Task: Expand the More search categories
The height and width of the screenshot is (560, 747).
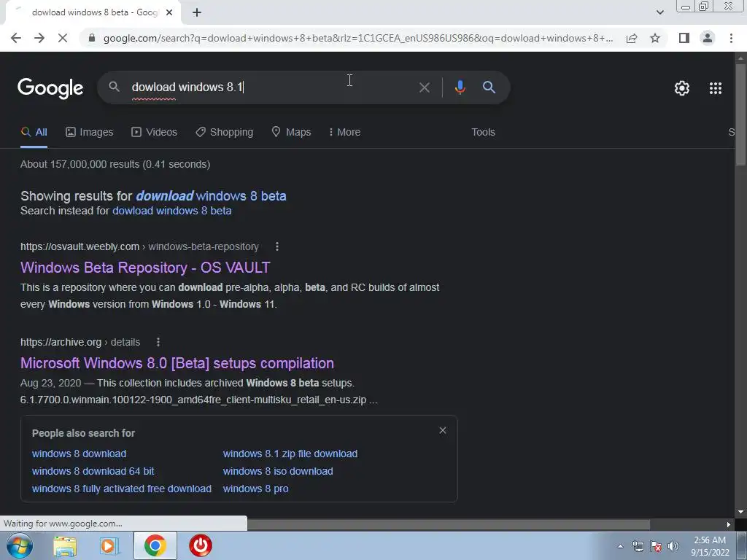Action: (x=344, y=133)
